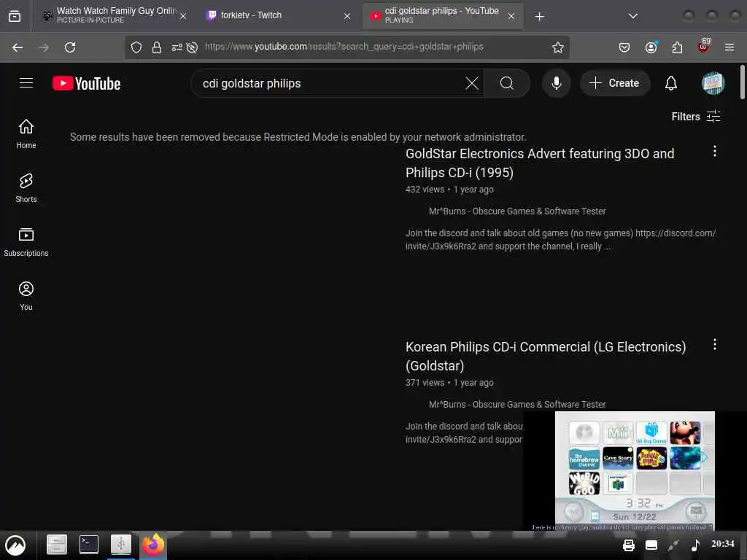Reload the current page
Screen dimensions: 747x560
tap(70, 47)
